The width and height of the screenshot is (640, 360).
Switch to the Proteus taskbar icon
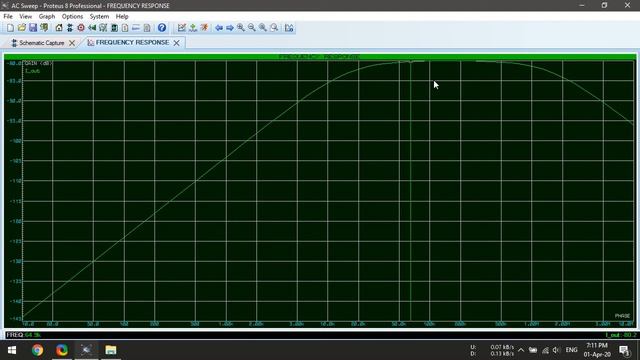click(x=86, y=350)
